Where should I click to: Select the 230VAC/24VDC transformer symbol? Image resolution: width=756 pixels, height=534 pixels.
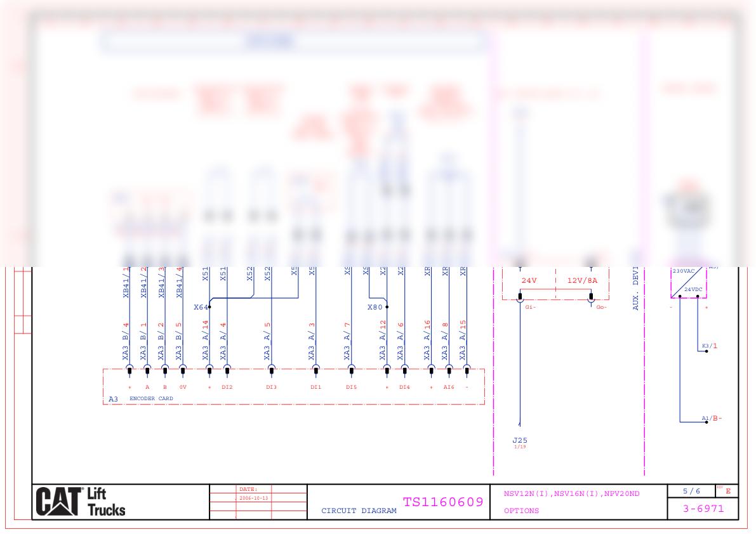click(x=689, y=281)
